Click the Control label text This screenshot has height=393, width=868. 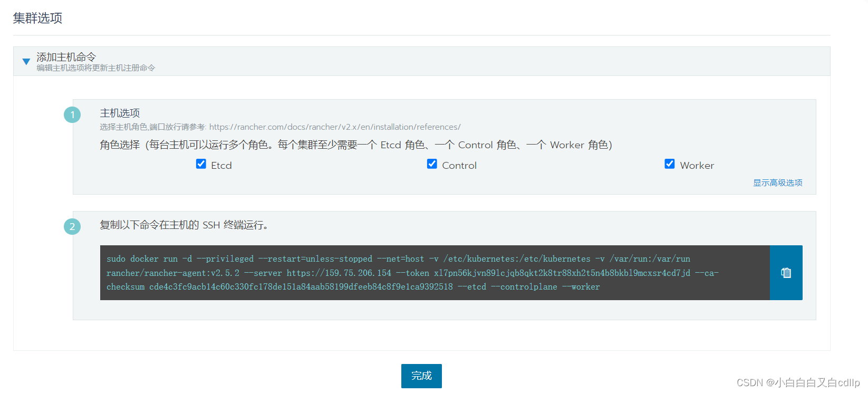[x=459, y=166]
